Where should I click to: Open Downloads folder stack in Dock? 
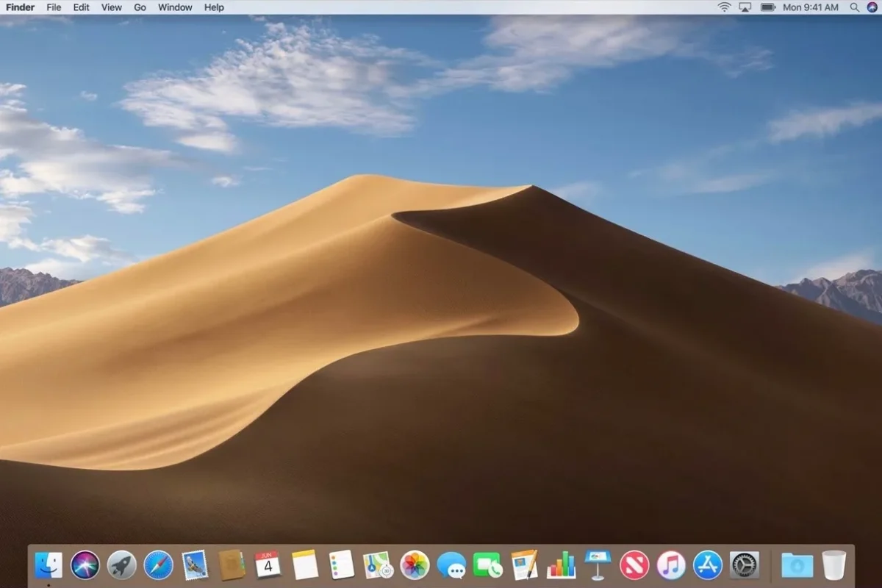point(797,564)
